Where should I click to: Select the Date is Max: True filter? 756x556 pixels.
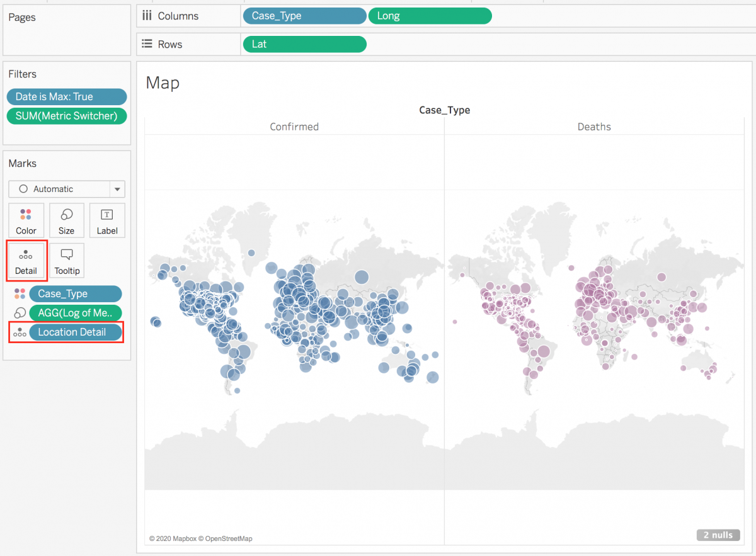pos(67,96)
